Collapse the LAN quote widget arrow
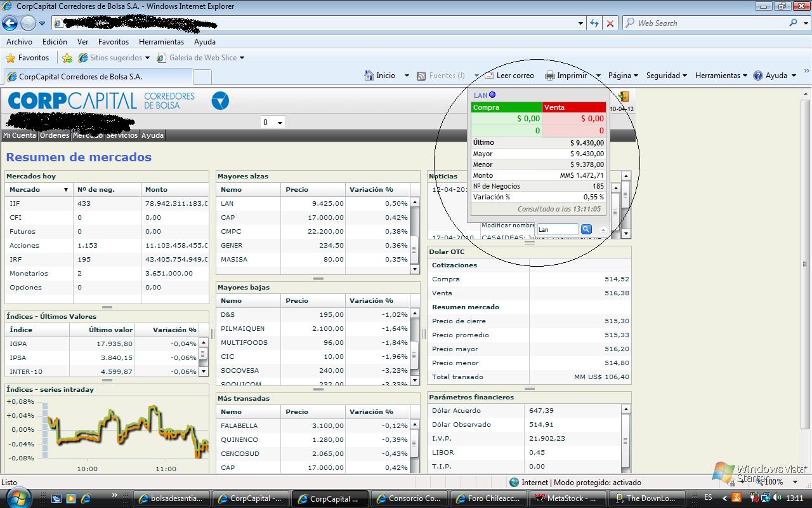Image resolution: width=812 pixels, height=508 pixels. point(603,230)
